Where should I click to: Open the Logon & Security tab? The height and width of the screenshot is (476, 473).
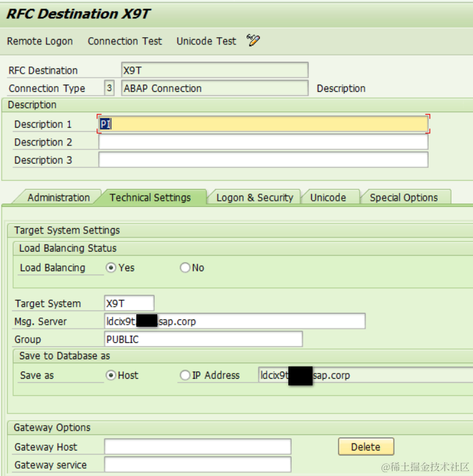point(254,198)
